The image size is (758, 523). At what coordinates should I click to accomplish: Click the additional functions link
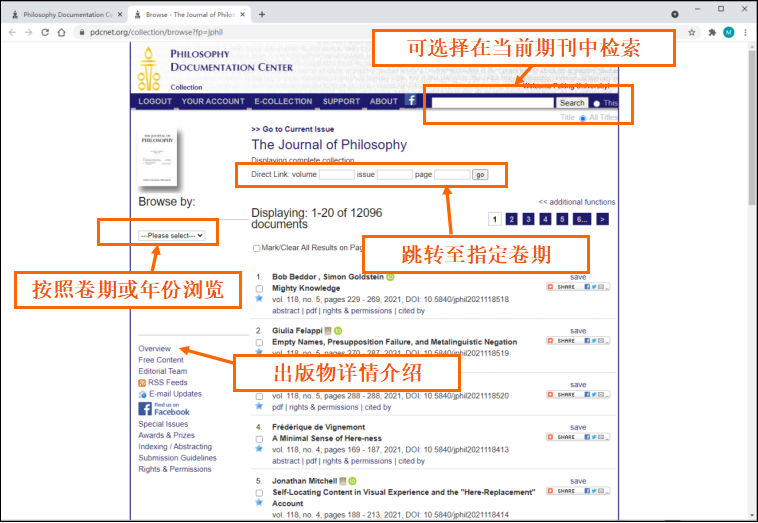[x=577, y=202]
